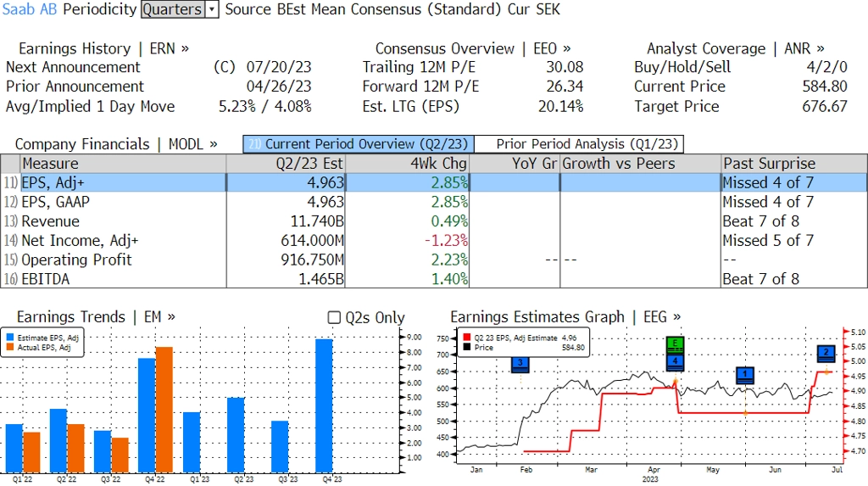Click the Measure column header
This screenshot has width=868, height=486.
point(123,164)
